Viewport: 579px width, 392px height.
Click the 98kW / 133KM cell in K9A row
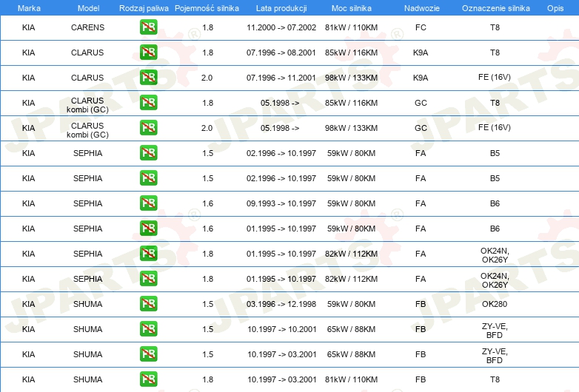point(351,78)
